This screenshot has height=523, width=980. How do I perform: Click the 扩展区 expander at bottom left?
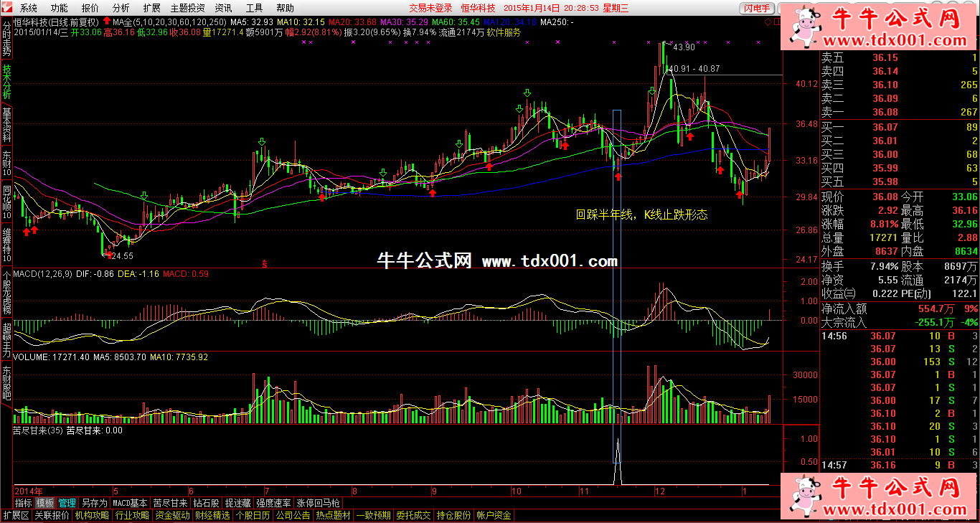16,515
